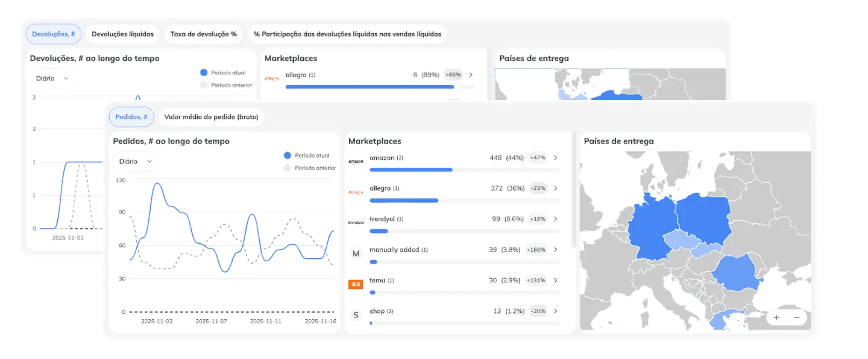868x359 pixels.
Task: Open the 'Taxa de devolução %' tab
Action: (x=204, y=34)
